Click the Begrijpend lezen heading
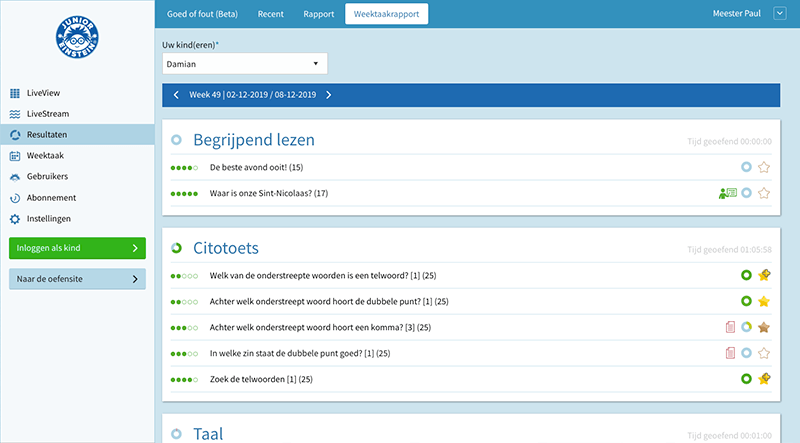The image size is (800, 443). coord(254,140)
